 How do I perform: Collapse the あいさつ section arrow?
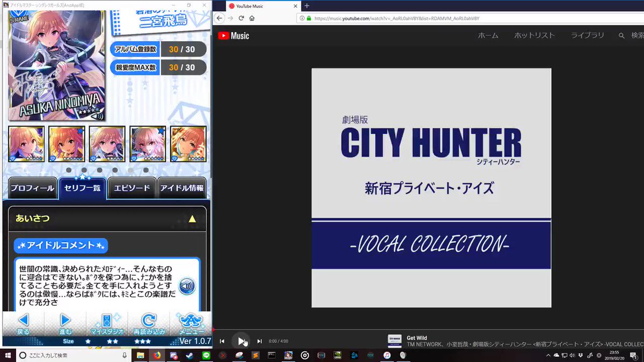(x=192, y=219)
